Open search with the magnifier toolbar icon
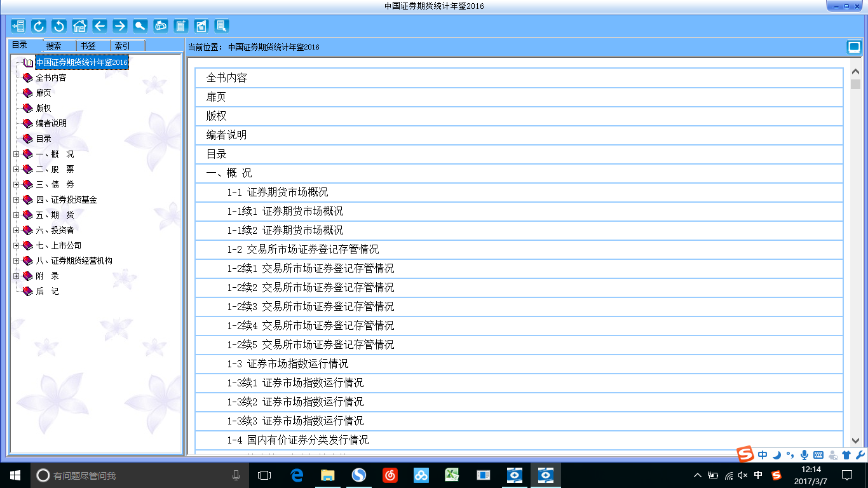 (x=140, y=26)
